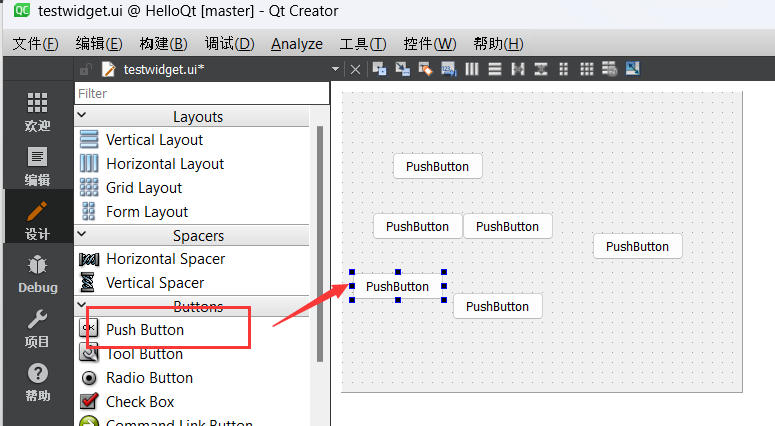Select Vertical Layout in widget box

point(192,140)
